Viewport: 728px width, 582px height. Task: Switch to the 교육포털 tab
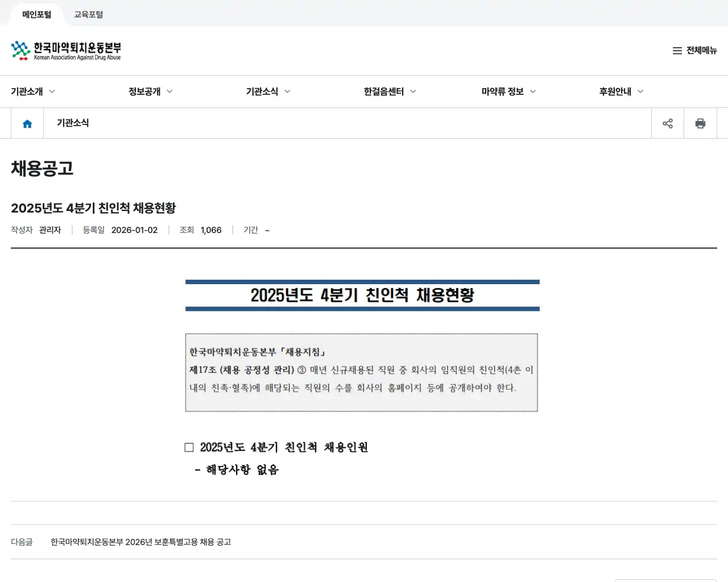point(88,14)
